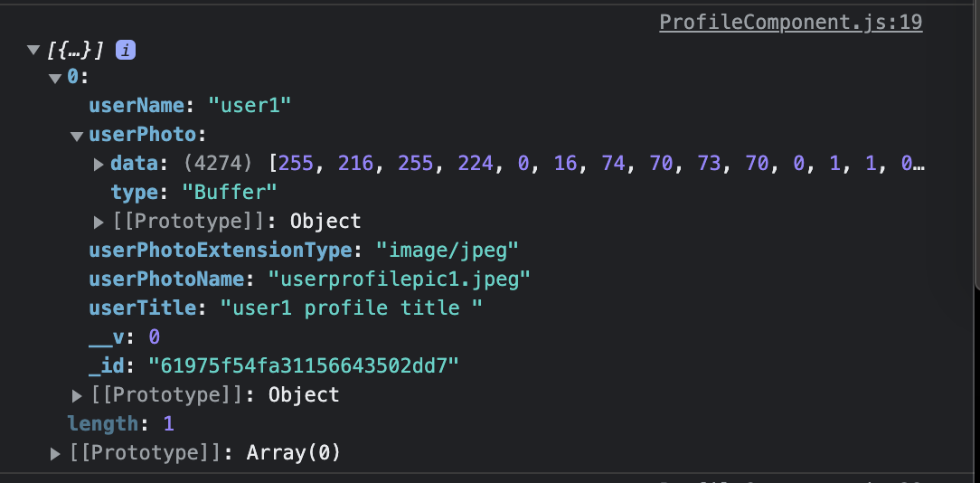
Task: Collapse the top-level [{…}] array arrow
Action: pos(33,50)
